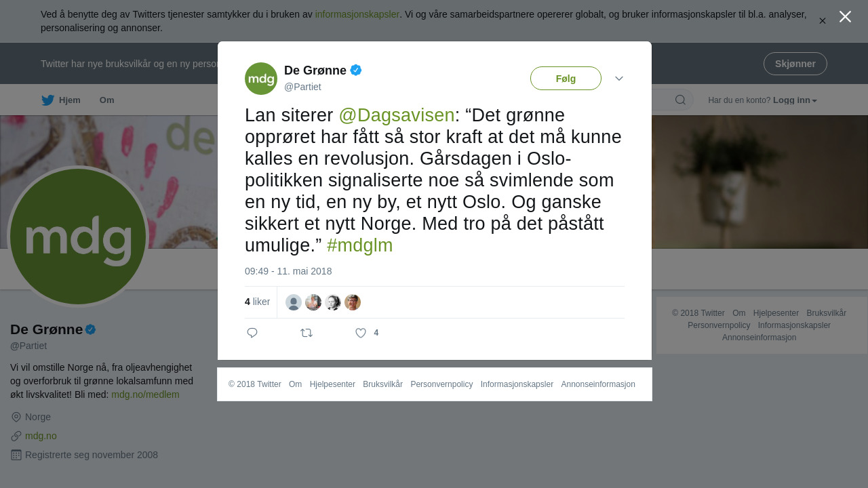
Task: Open the Om menu item
Action: coord(107,100)
